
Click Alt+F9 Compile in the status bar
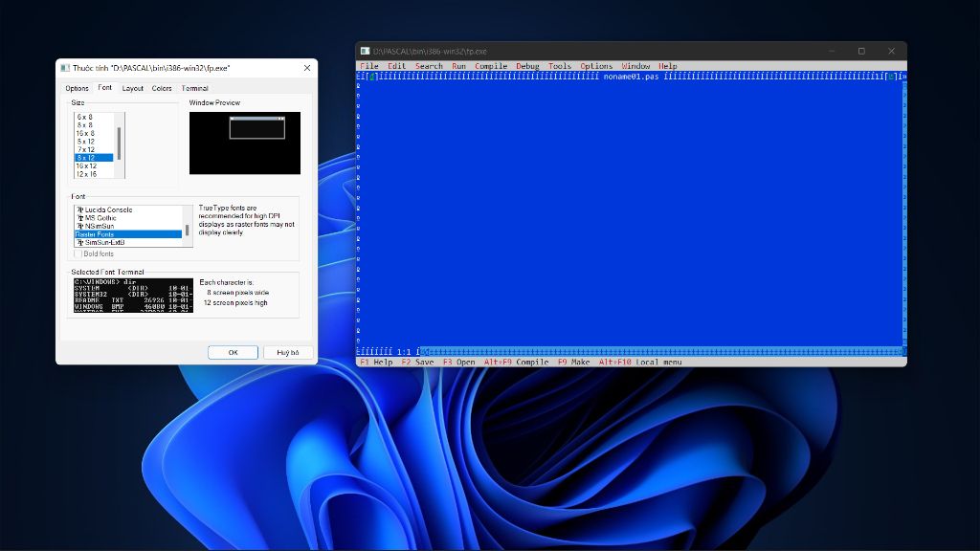[x=516, y=363]
